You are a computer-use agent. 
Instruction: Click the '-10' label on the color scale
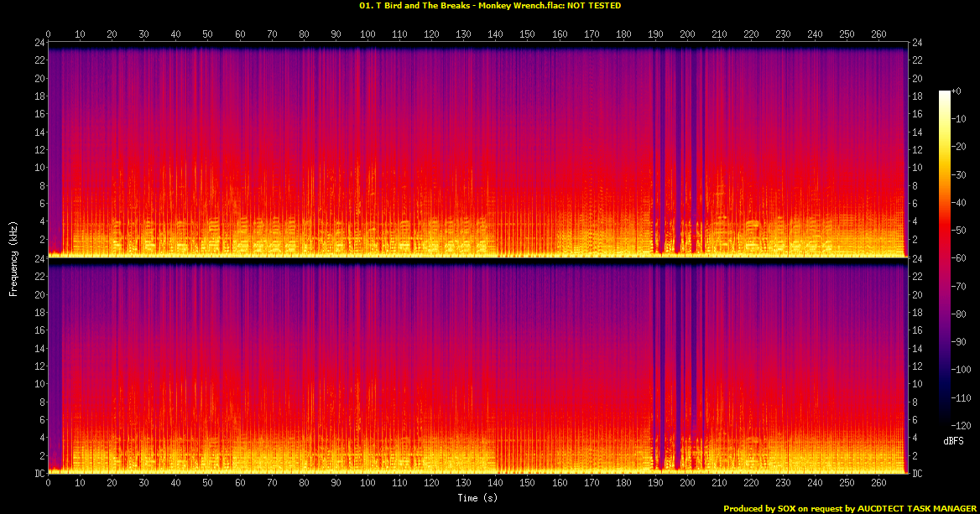pyautogui.click(x=959, y=119)
